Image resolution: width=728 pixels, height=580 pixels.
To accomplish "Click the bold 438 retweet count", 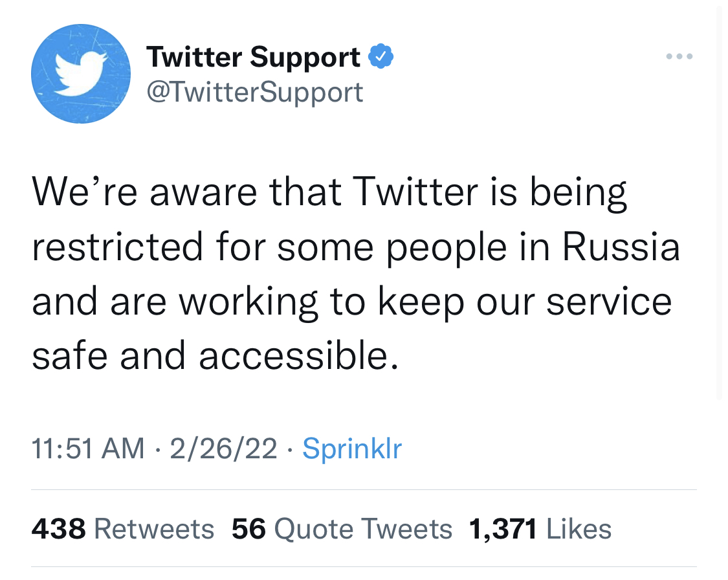I will [58, 529].
